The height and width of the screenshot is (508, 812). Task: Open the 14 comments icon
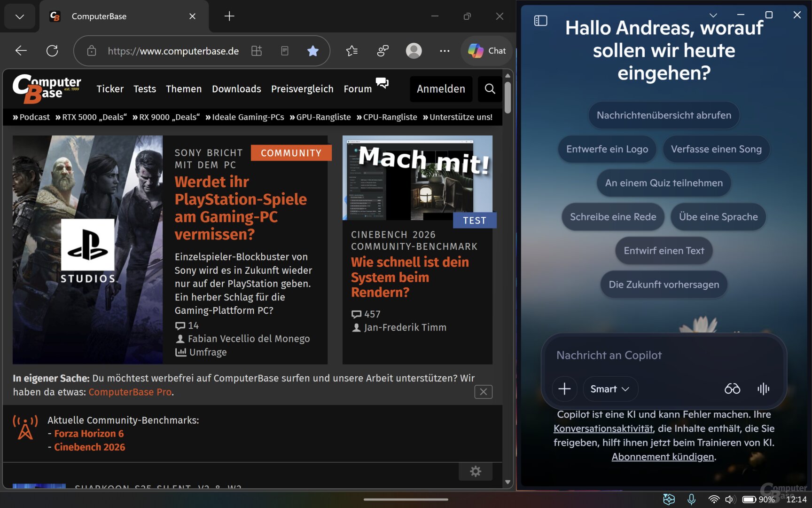tap(180, 325)
